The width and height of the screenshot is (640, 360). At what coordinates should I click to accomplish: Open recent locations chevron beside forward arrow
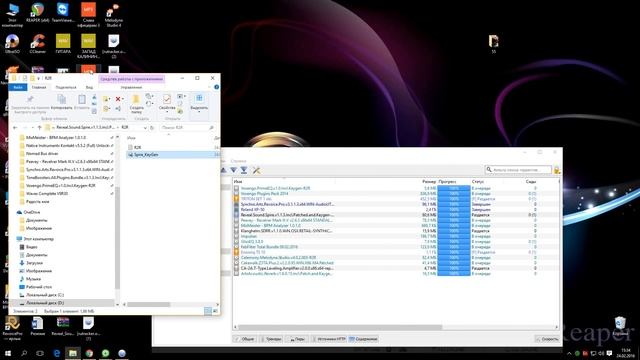(x=32, y=128)
